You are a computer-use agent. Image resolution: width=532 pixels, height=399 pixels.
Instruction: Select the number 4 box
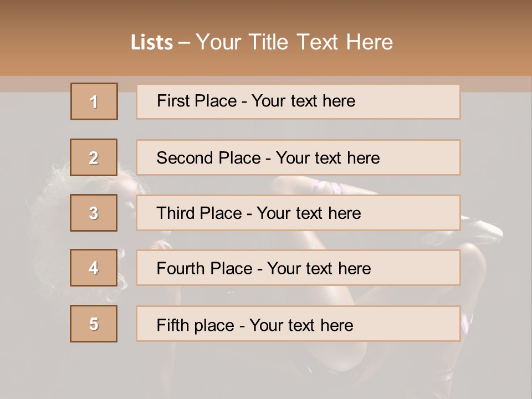(x=94, y=268)
